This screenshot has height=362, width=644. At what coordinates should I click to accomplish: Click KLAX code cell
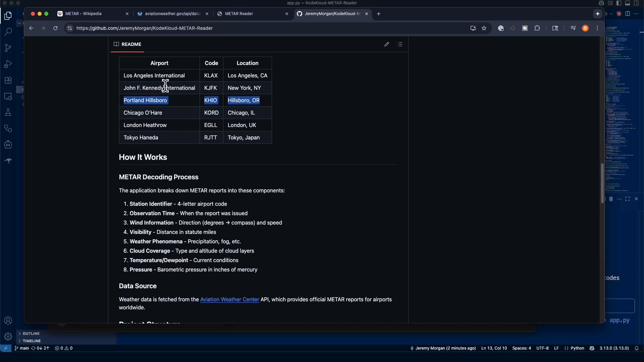(211, 76)
